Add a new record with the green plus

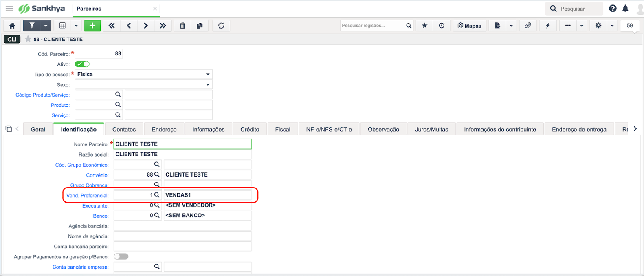92,26
